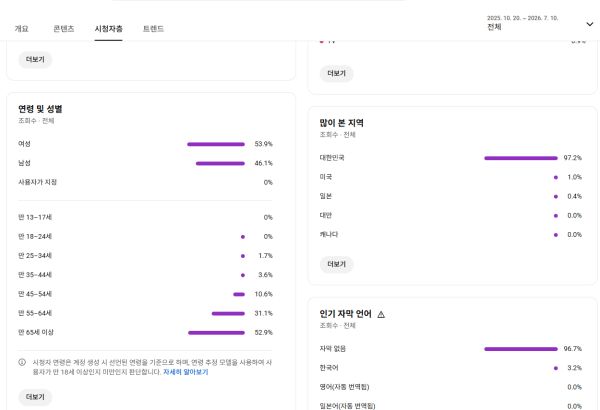This screenshot has height=410, width=600.
Task: Click 더보기 under 많이 본 지역 card
Action: (337, 264)
